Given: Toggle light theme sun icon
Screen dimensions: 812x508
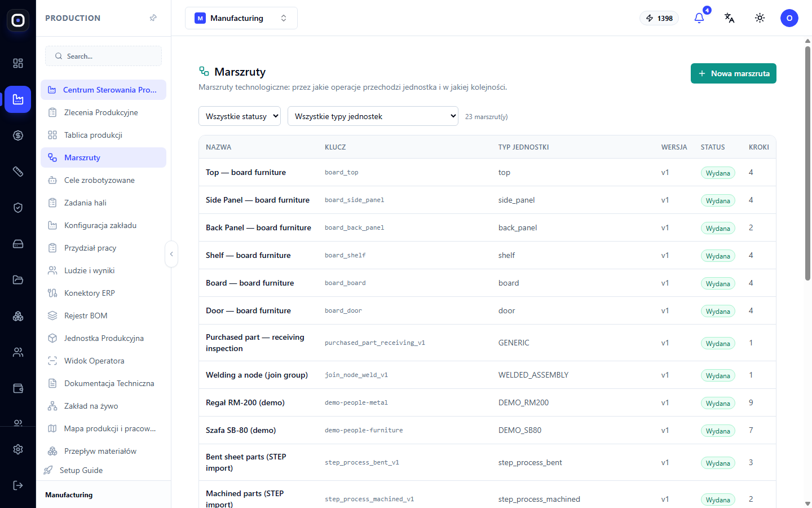Looking at the screenshot, I should [x=760, y=18].
